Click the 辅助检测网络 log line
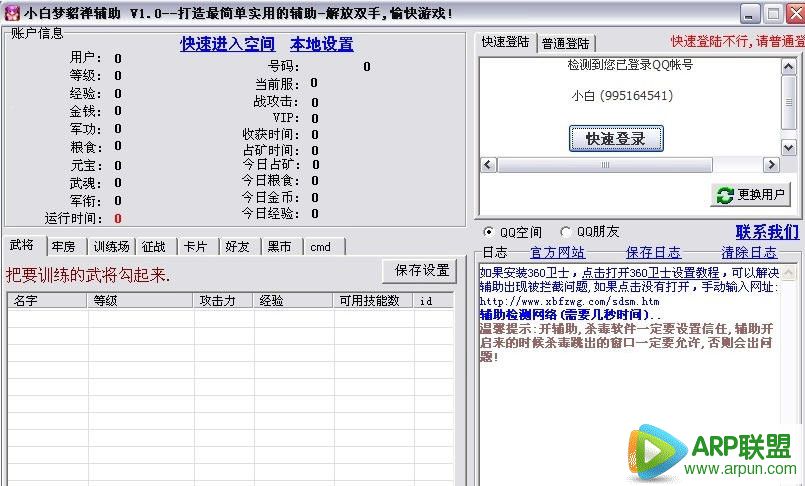805x486 pixels. click(x=569, y=315)
